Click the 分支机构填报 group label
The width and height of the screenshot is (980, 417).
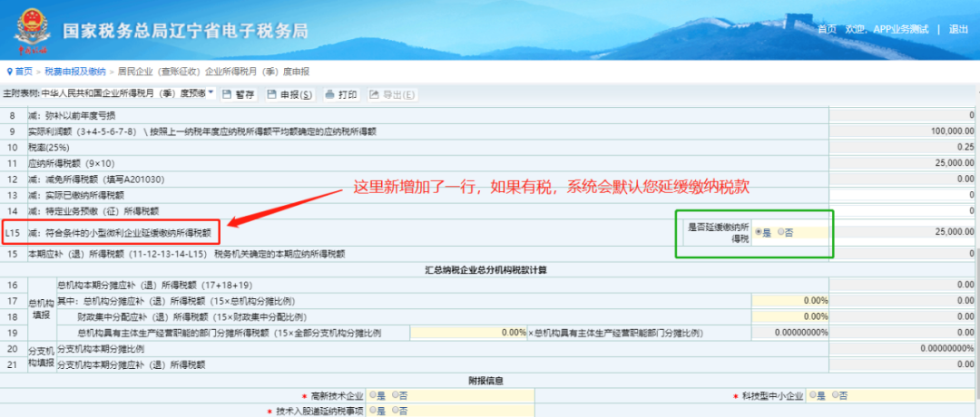(x=42, y=356)
